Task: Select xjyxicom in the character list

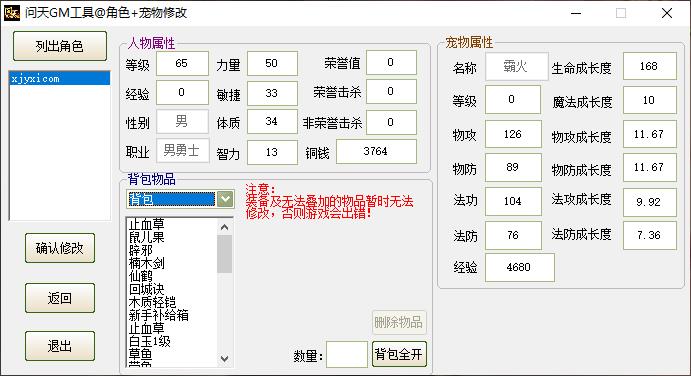Action: [x=59, y=79]
